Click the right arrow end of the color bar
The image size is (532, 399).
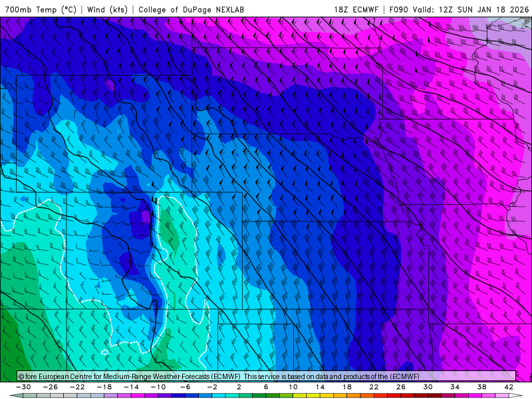[516, 396]
